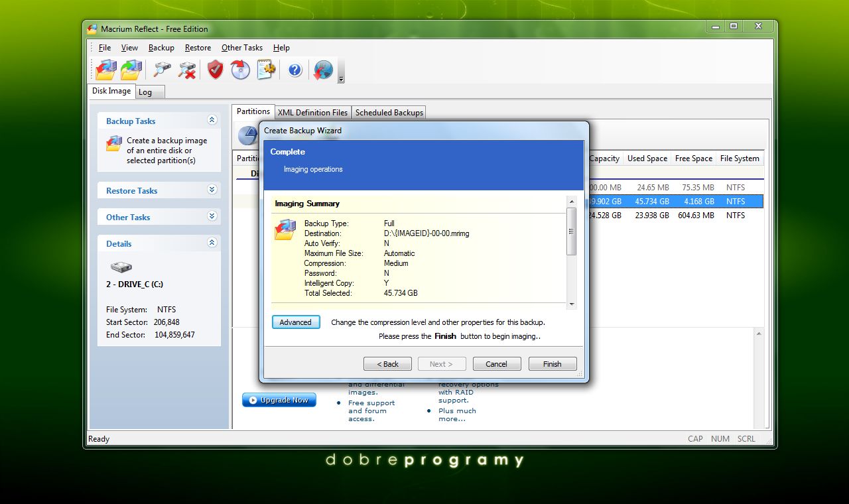
Task: Click the red shield verify image icon
Action: [216, 70]
